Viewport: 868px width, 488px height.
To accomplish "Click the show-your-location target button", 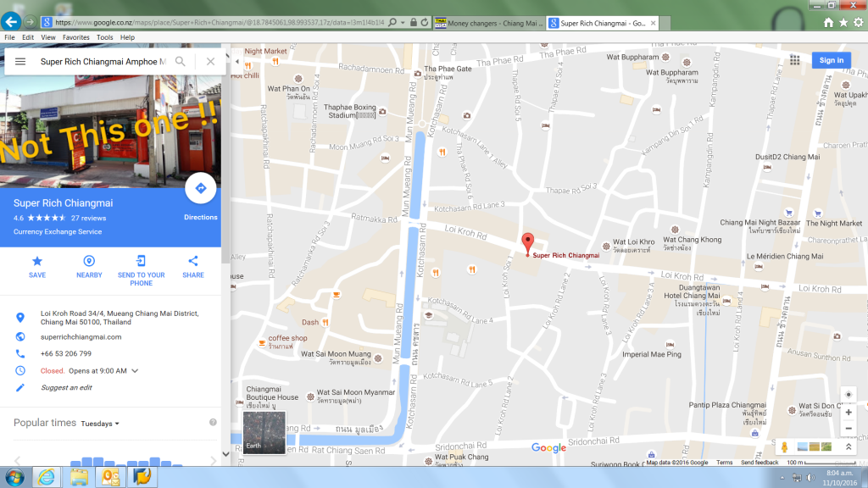I will point(848,395).
